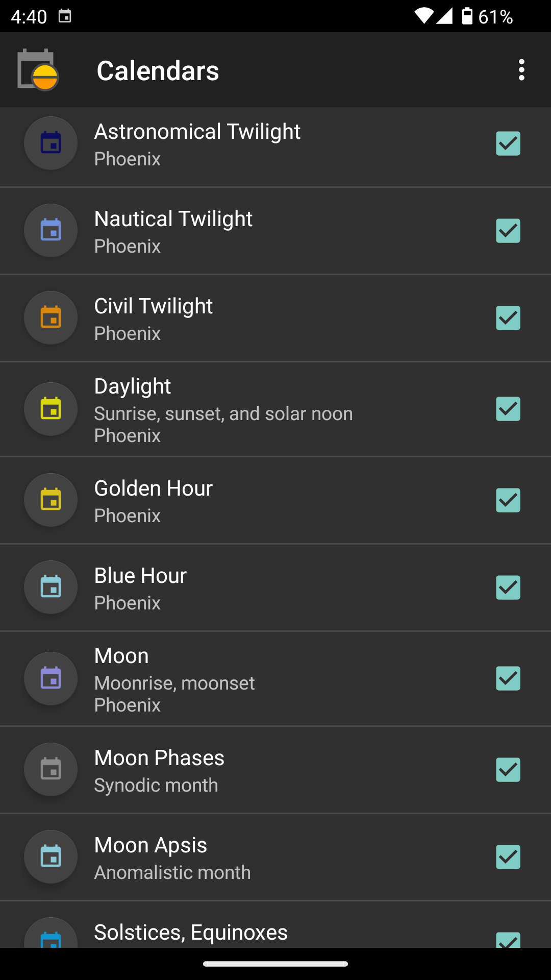
Task: Tap the purple Moon calendar icon
Action: pos(51,678)
